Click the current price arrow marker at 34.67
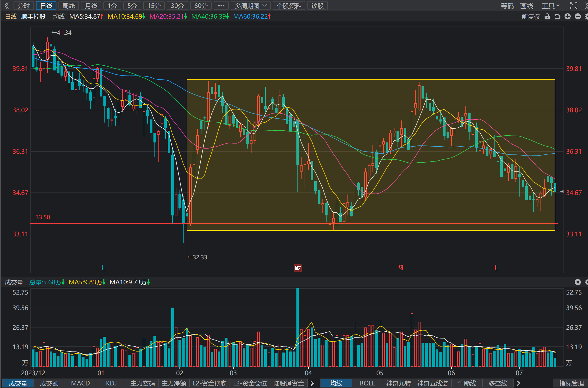Screen dimensions: 588x388 [x=562, y=191]
